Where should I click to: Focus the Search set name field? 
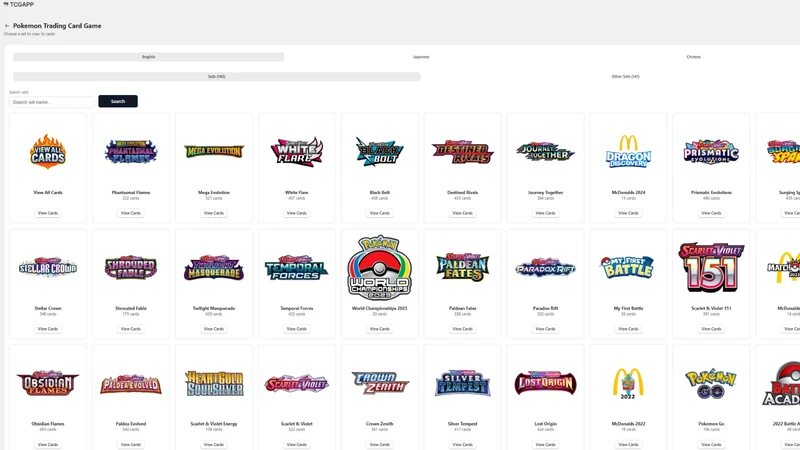52,102
